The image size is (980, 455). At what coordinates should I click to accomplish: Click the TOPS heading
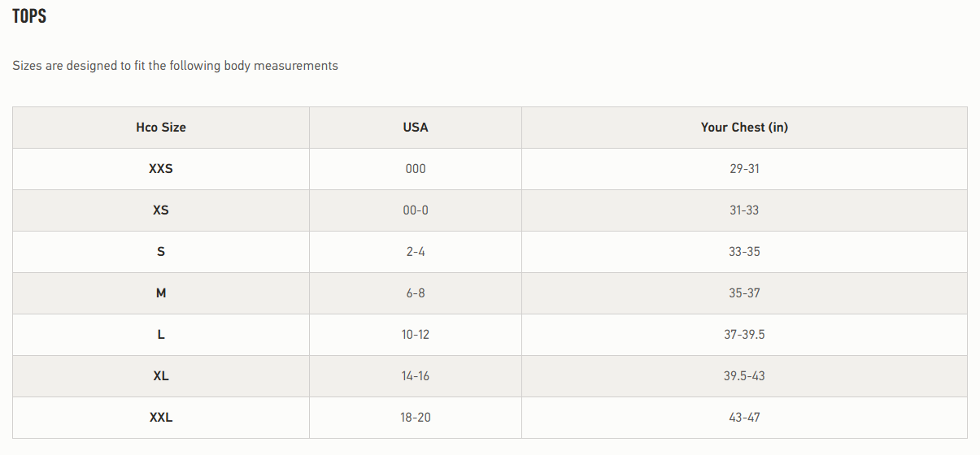29,16
